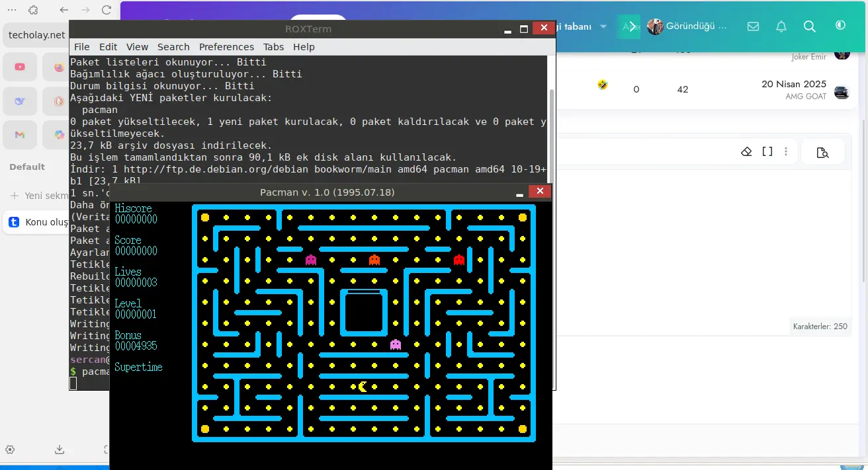
Task: Click the techolay.net address field
Action: click(36, 35)
